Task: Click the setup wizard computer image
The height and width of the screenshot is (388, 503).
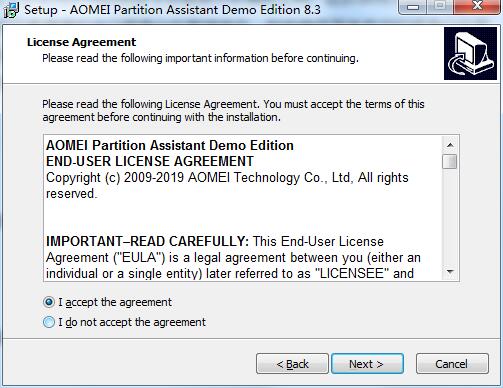Action: (x=470, y=54)
